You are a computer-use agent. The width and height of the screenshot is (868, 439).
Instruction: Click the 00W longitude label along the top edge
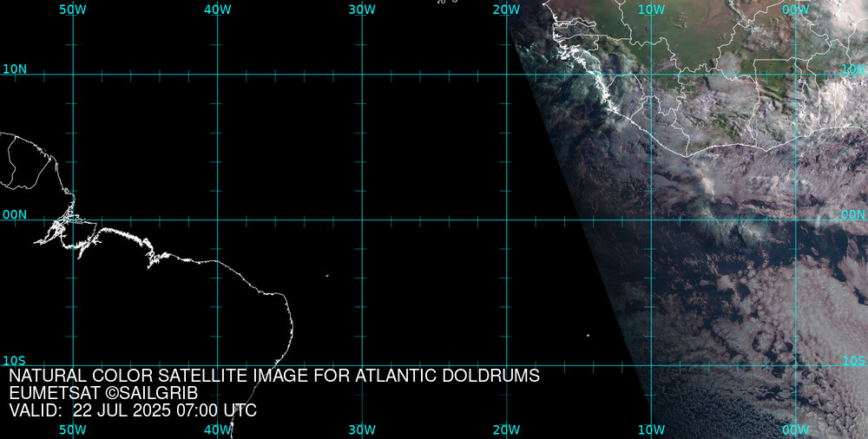pyautogui.click(x=796, y=10)
